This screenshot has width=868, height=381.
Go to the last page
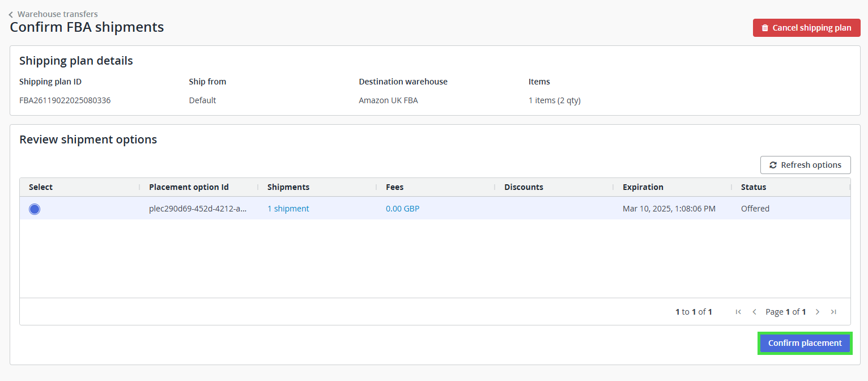click(x=833, y=312)
